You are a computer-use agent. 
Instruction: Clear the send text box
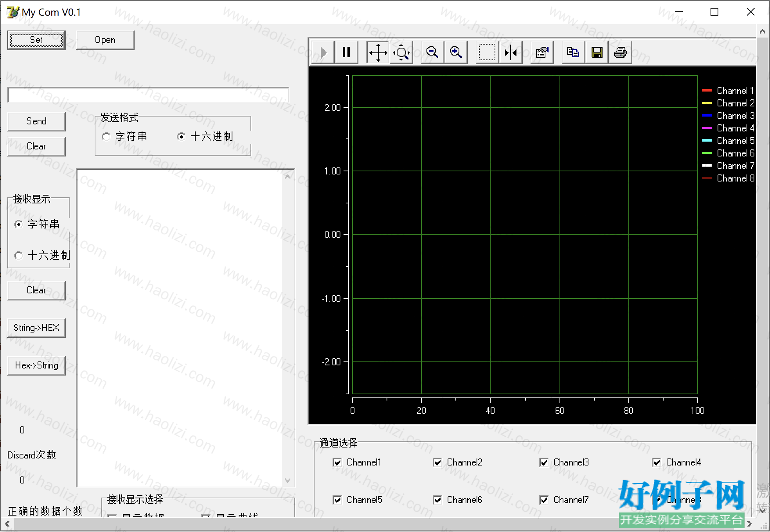point(36,146)
